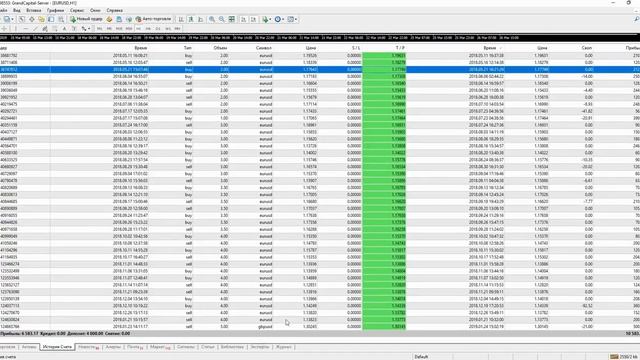Switch to H4 timeframe

[148, 29]
